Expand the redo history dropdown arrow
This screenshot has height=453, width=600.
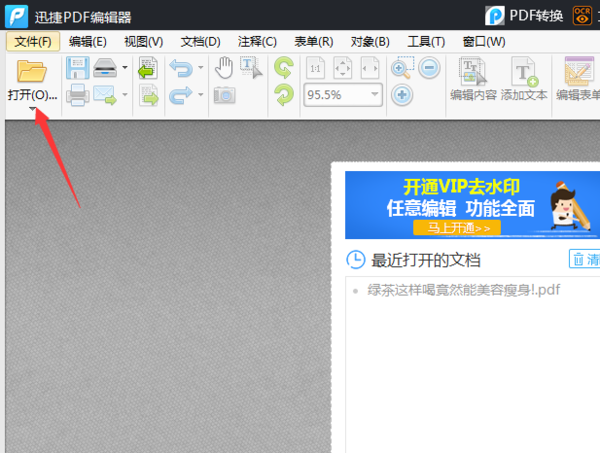[201, 94]
